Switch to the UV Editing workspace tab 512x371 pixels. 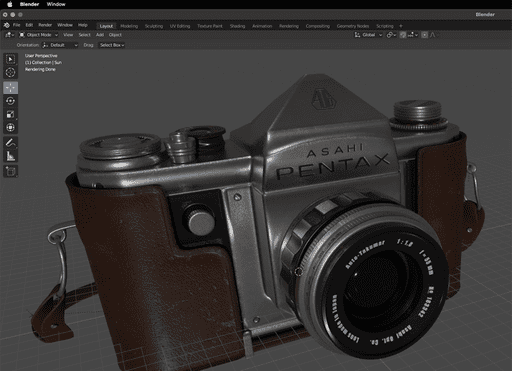tap(180, 26)
